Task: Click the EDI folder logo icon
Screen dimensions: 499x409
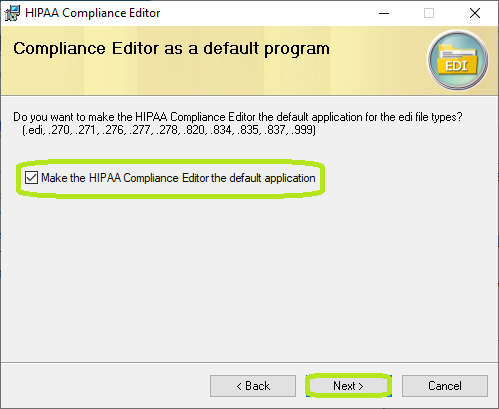Action: tap(458, 60)
